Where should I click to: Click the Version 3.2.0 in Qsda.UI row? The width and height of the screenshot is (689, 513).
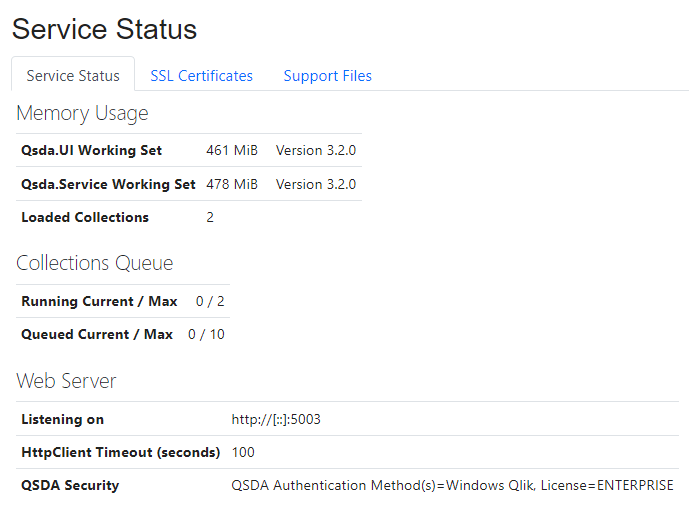click(315, 151)
